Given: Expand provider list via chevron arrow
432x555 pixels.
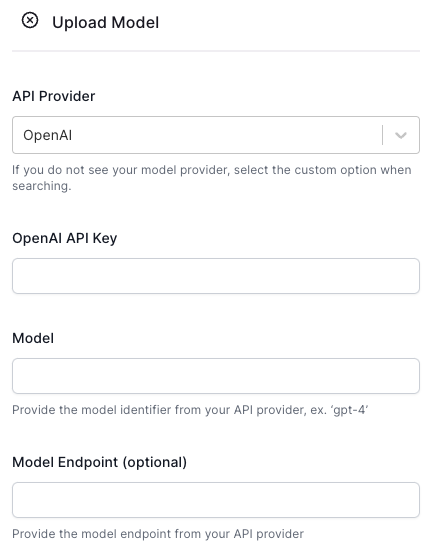Looking at the screenshot, I should 400,135.
